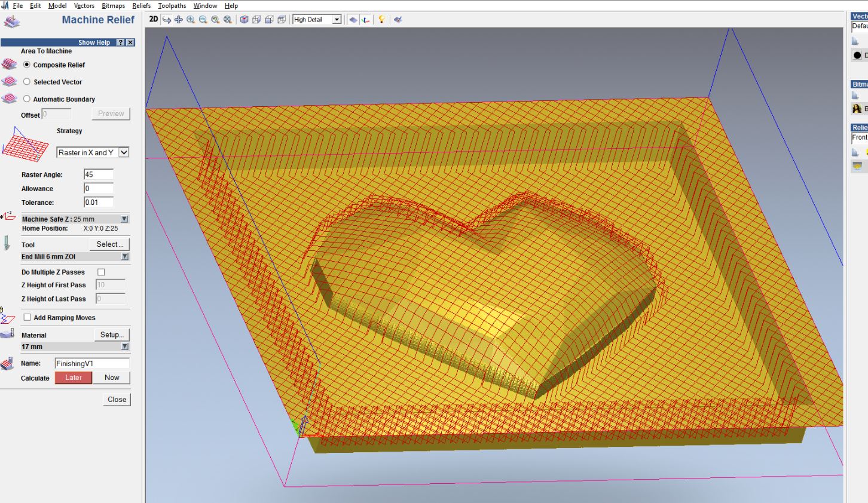Screen dimensions: 868x503
Task: Click the Machine Safe Z icon
Action: pyautogui.click(x=8, y=216)
